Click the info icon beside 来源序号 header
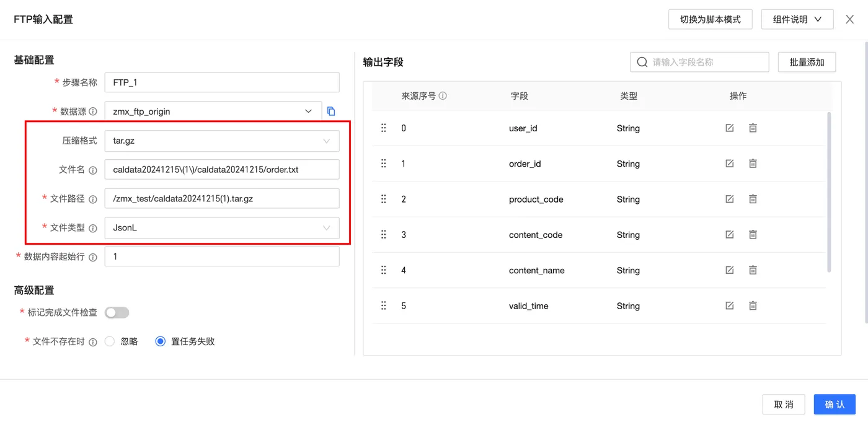Viewport: 868px width, 425px height. 443,96
